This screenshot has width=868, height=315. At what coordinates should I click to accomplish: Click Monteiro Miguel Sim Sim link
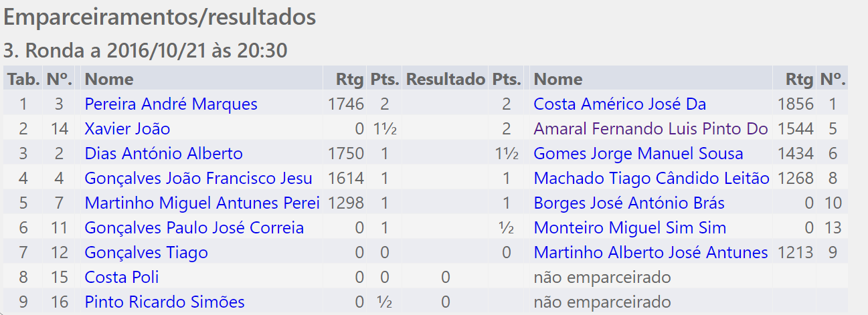click(x=629, y=228)
